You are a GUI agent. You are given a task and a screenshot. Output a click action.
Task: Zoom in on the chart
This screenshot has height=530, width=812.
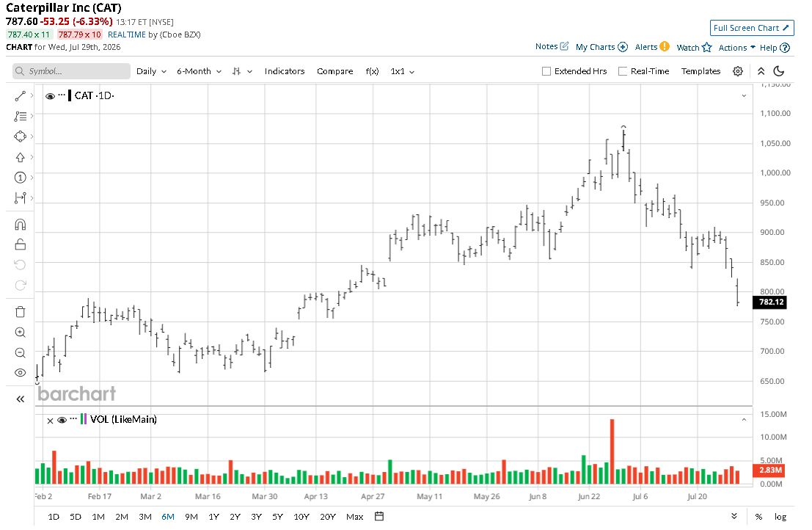tap(21, 333)
